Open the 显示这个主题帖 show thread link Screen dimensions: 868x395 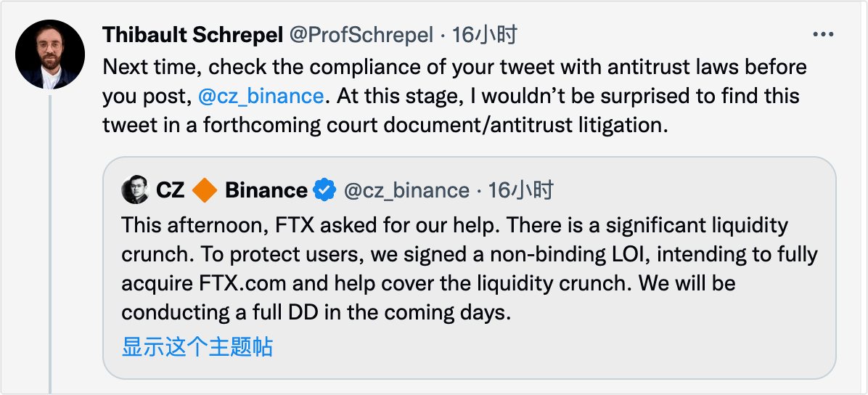pos(197,346)
